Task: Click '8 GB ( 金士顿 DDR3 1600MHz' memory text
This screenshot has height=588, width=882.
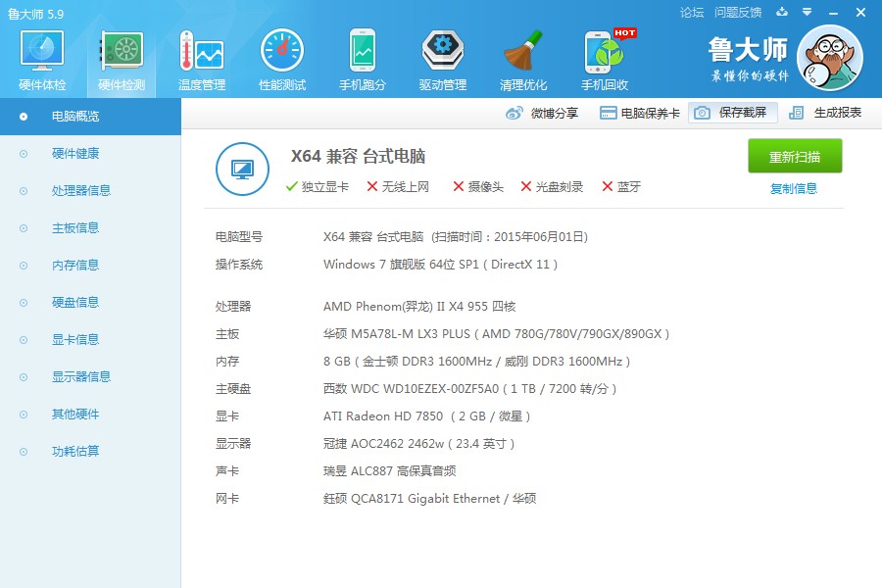Action: pos(408,362)
